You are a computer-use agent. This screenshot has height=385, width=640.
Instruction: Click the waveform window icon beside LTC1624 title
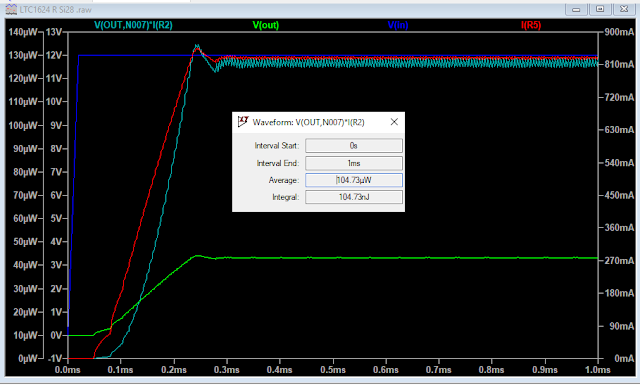click(x=11, y=9)
